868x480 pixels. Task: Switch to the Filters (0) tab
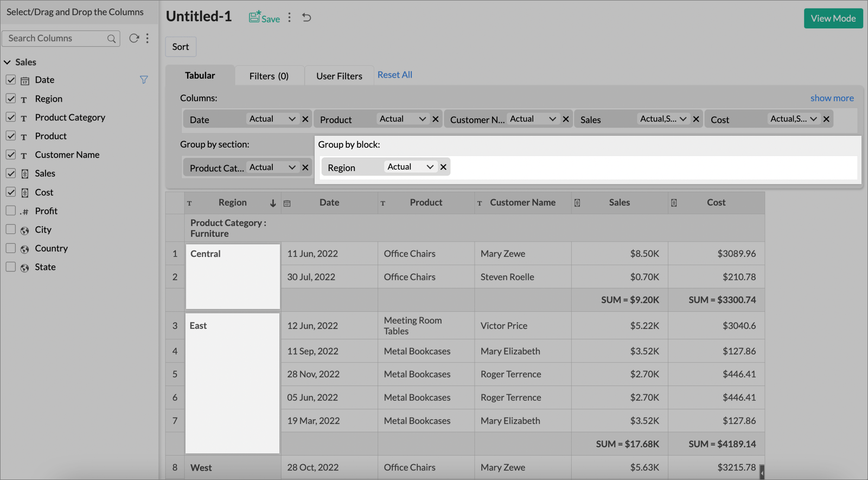(269, 76)
